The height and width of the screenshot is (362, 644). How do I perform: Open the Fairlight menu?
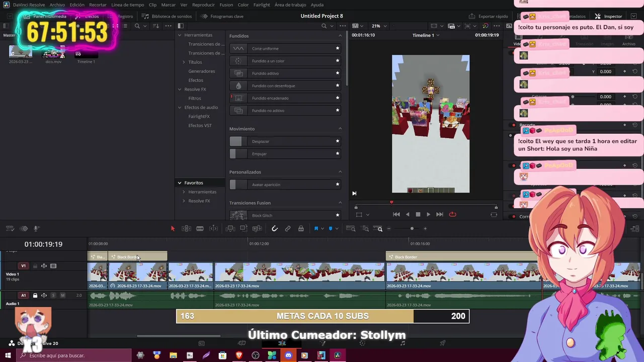click(262, 5)
